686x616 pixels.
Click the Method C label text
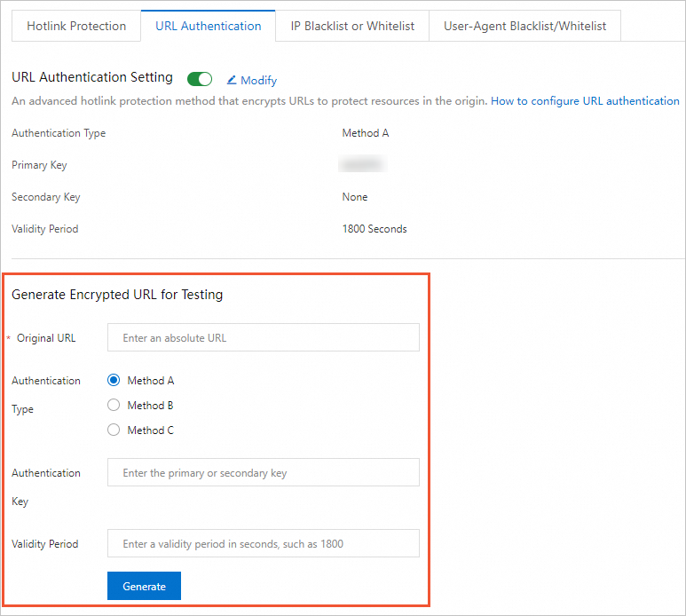[151, 430]
